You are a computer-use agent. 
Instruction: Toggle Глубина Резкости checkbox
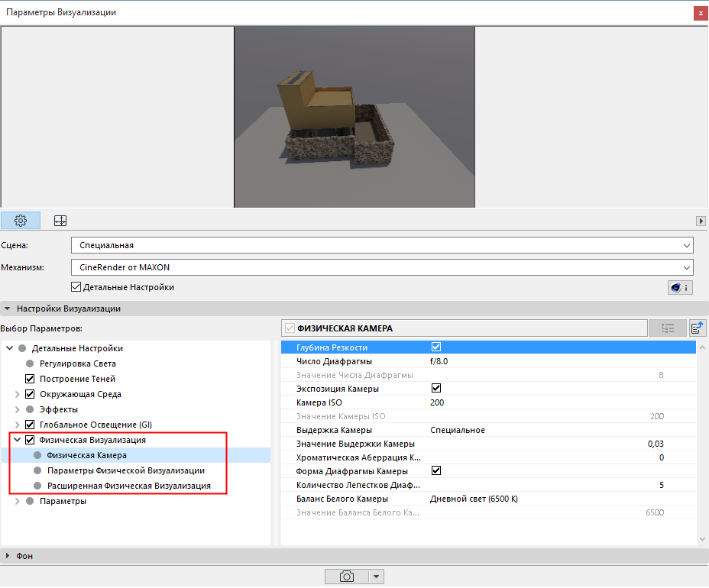[436, 347]
